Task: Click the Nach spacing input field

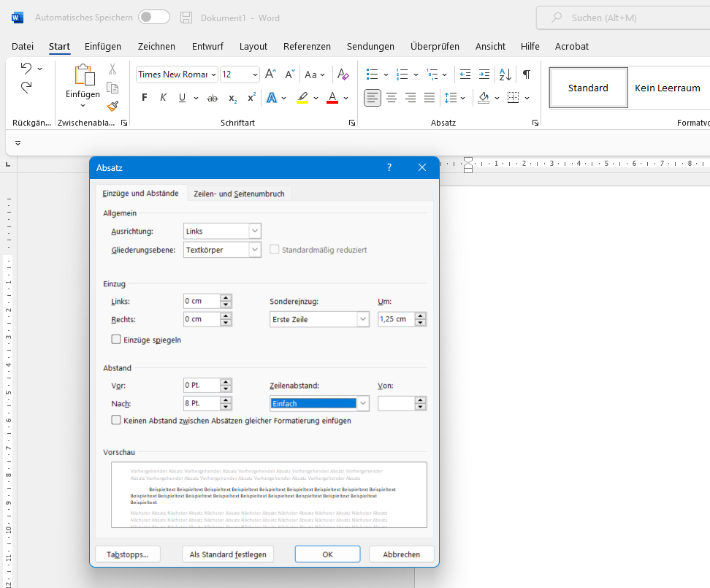Action: tap(202, 403)
